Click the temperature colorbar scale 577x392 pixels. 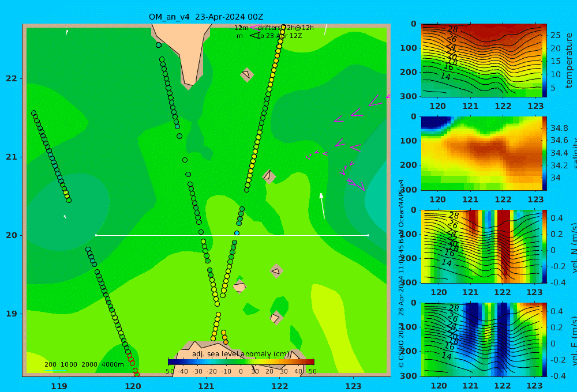pyautogui.click(x=544, y=61)
